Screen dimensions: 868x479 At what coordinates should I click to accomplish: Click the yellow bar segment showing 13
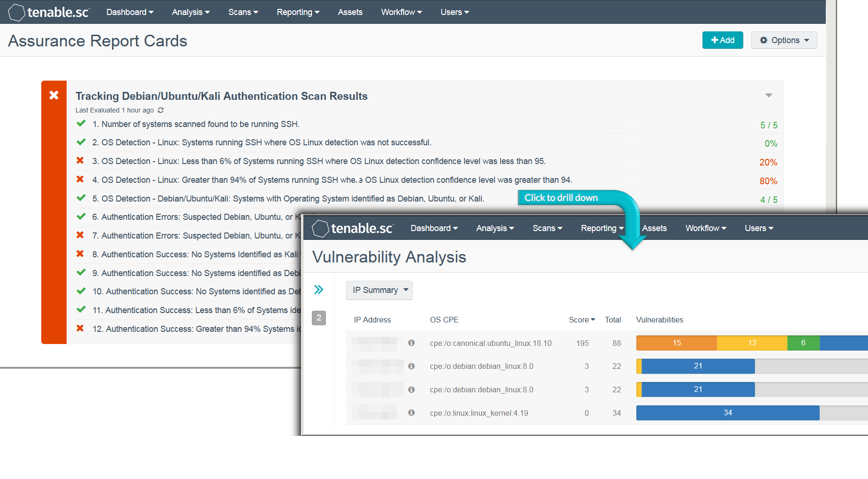752,343
